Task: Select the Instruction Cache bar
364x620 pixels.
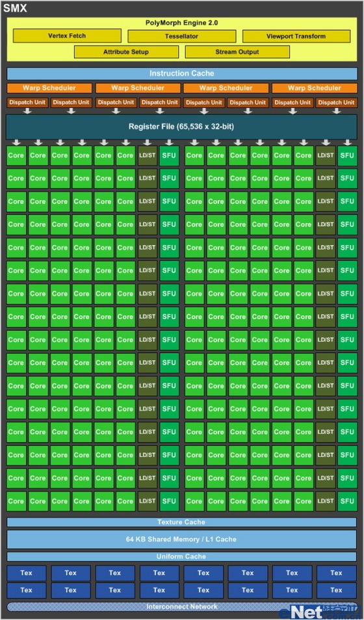Action: coord(181,73)
